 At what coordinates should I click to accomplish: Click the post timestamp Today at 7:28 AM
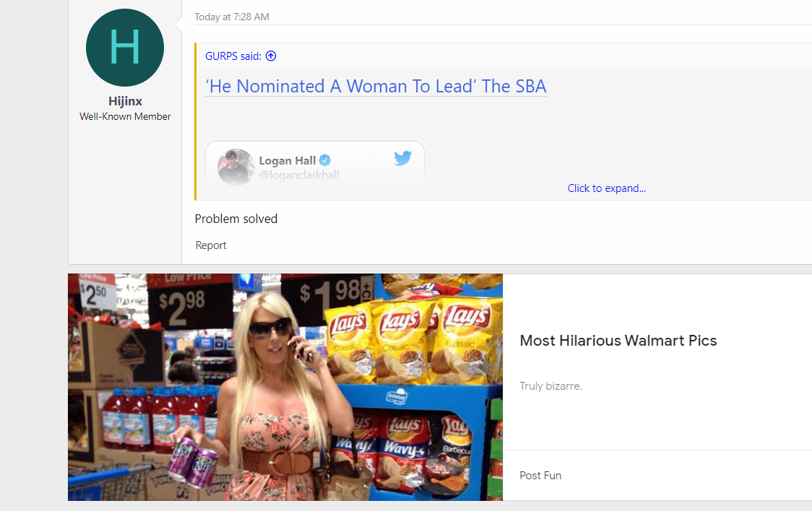coord(231,17)
